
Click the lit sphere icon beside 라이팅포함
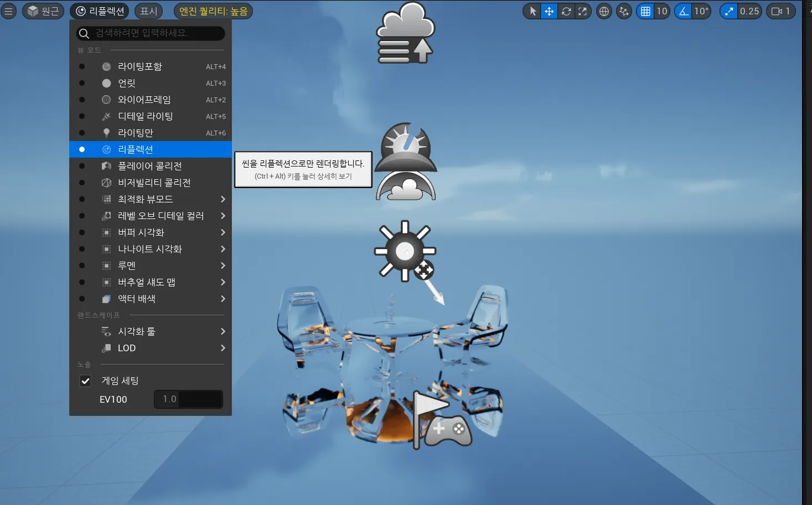(x=106, y=66)
